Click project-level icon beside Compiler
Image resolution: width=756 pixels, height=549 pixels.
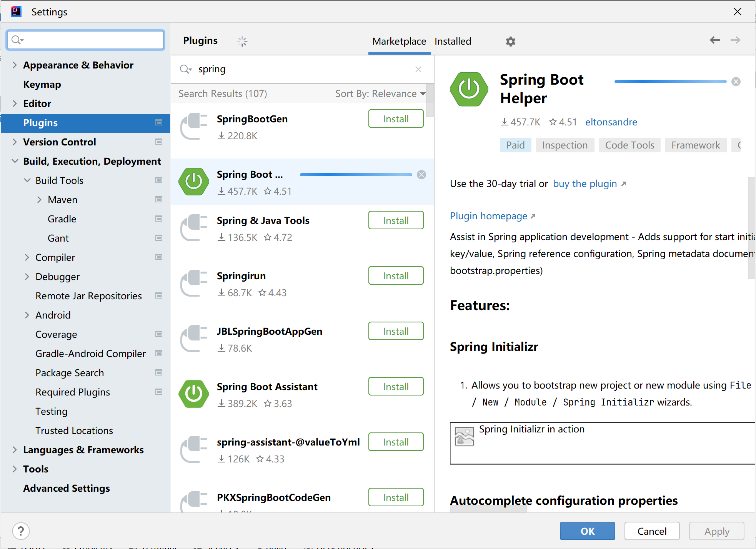(x=159, y=257)
